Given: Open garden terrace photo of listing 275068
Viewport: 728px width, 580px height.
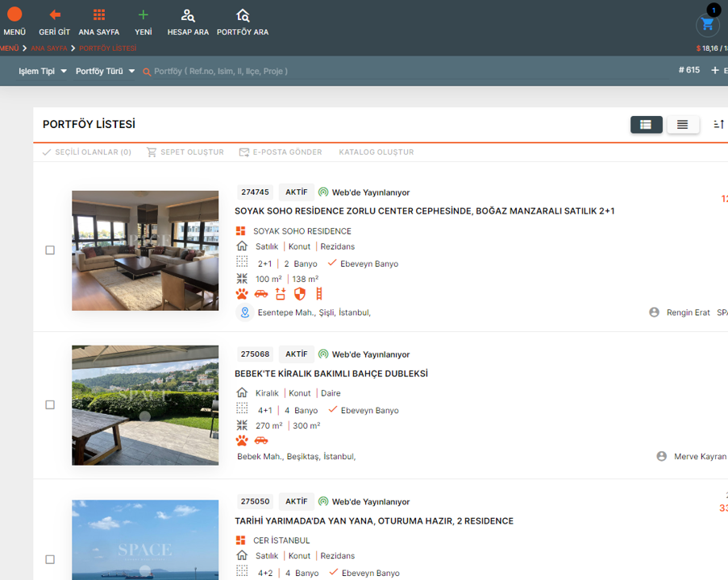Looking at the screenshot, I should coord(145,405).
